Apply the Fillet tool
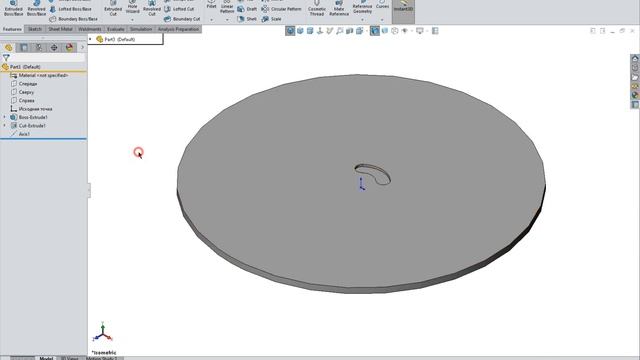640x360 pixels. pyautogui.click(x=211, y=4)
